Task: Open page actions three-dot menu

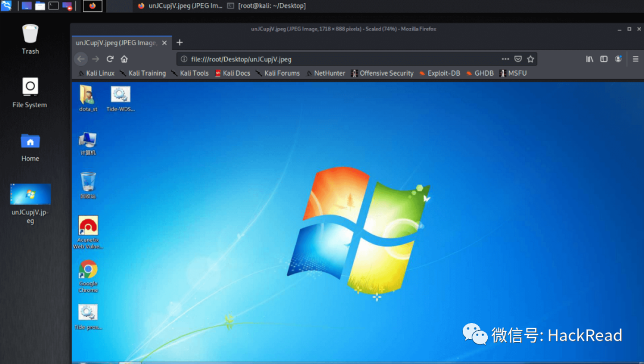Action: pos(505,59)
